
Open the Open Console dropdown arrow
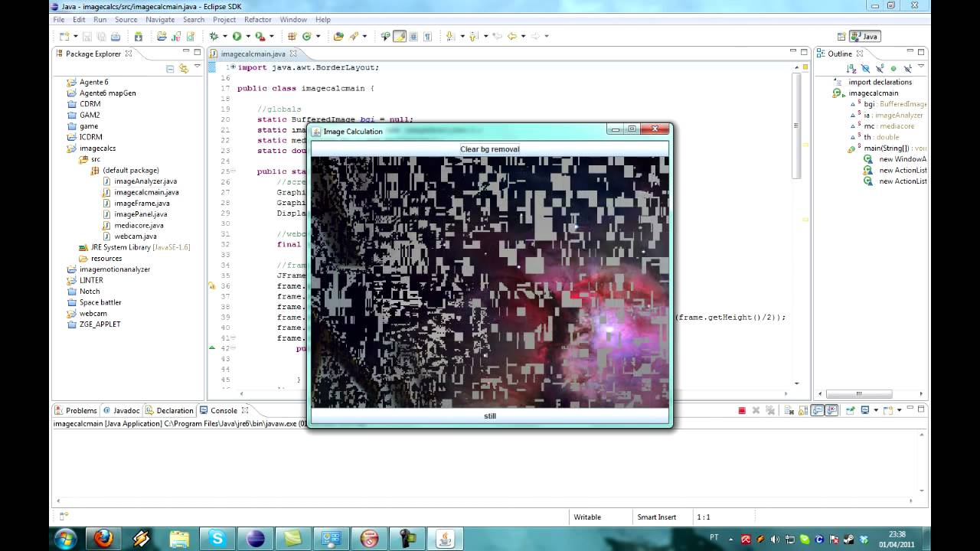[900, 411]
